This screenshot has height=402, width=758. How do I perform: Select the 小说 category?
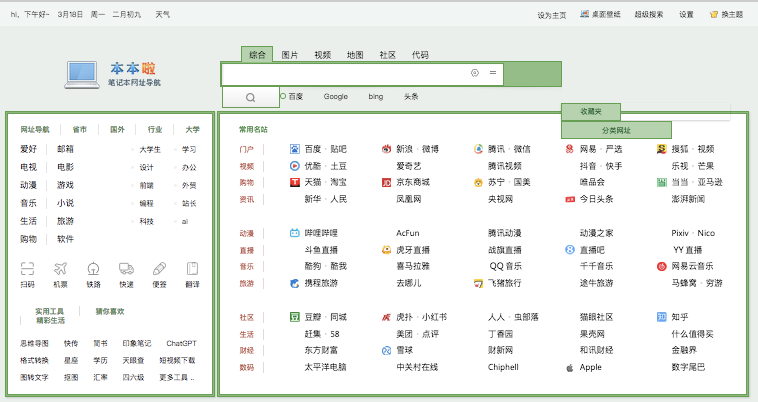click(65, 203)
